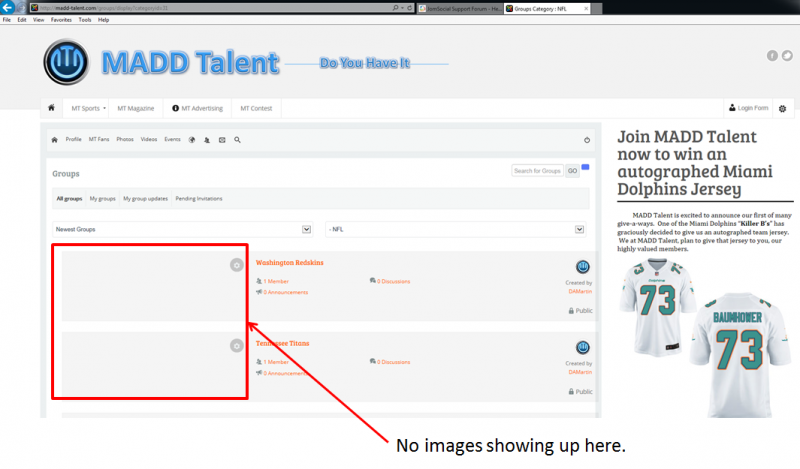Select the All groups tab
This screenshot has width=800, height=469.
(x=69, y=199)
